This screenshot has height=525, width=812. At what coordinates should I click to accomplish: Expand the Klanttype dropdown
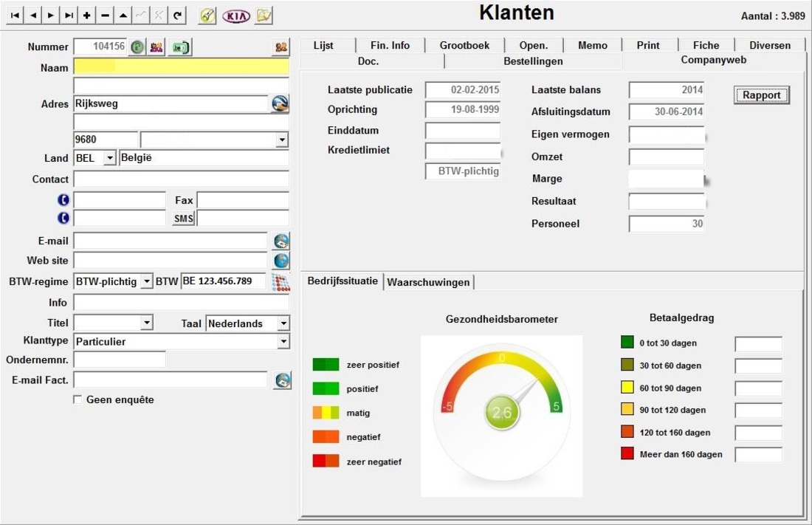pos(283,342)
